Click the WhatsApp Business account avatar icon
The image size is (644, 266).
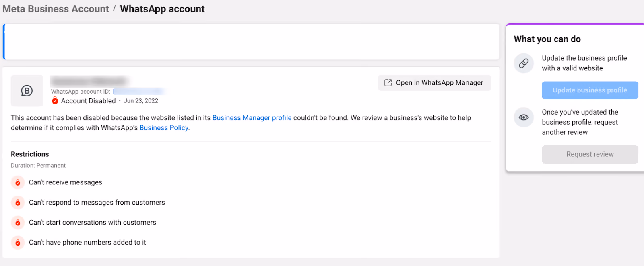coord(27,91)
